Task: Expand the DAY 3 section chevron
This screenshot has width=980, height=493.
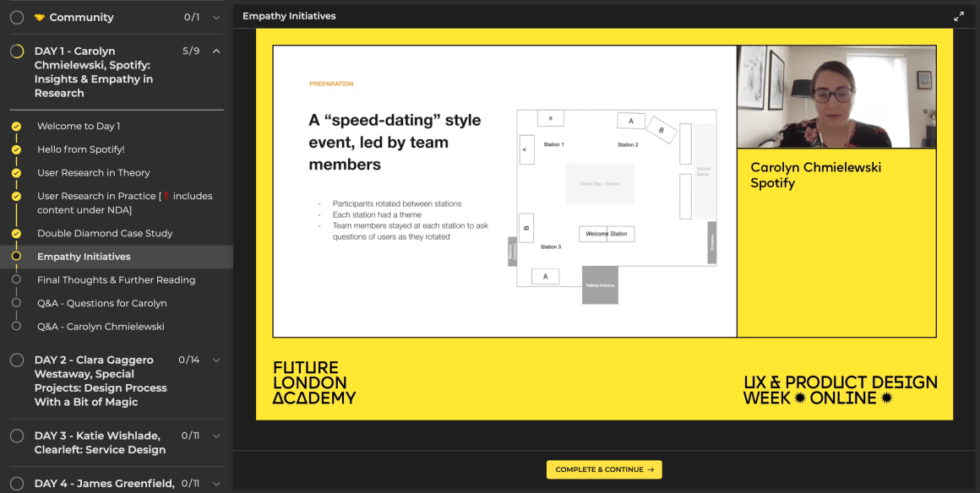Action: point(216,436)
